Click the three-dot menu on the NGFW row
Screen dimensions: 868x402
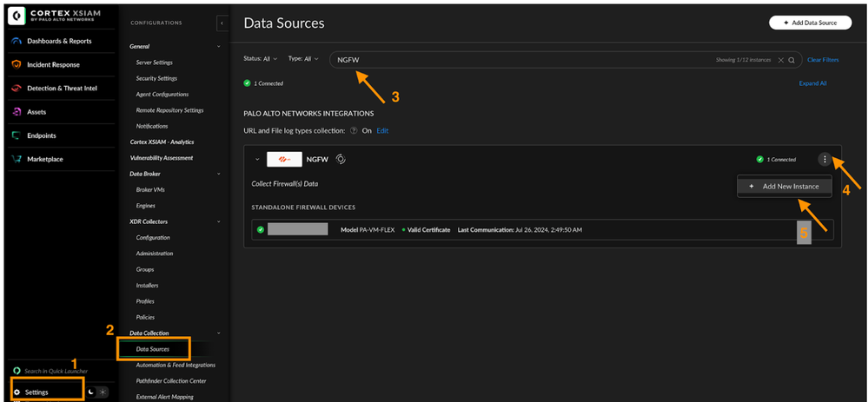tap(824, 159)
